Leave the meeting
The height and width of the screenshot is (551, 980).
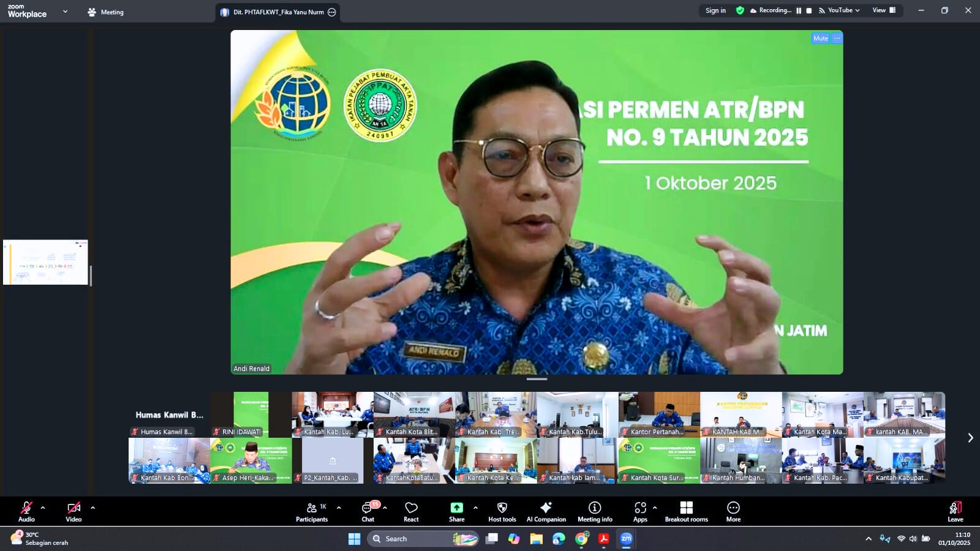(x=955, y=511)
